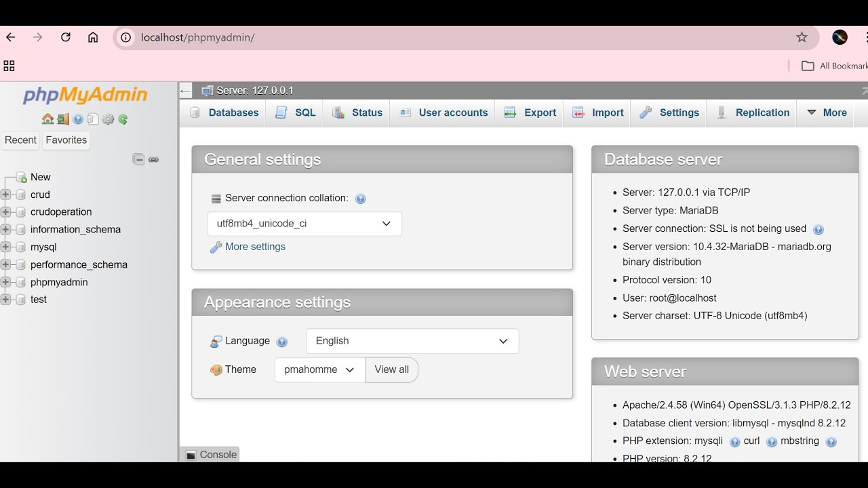This screenshot has height=488, width=868.
Task: Click the More settings link
Action: tap(255, 247)
